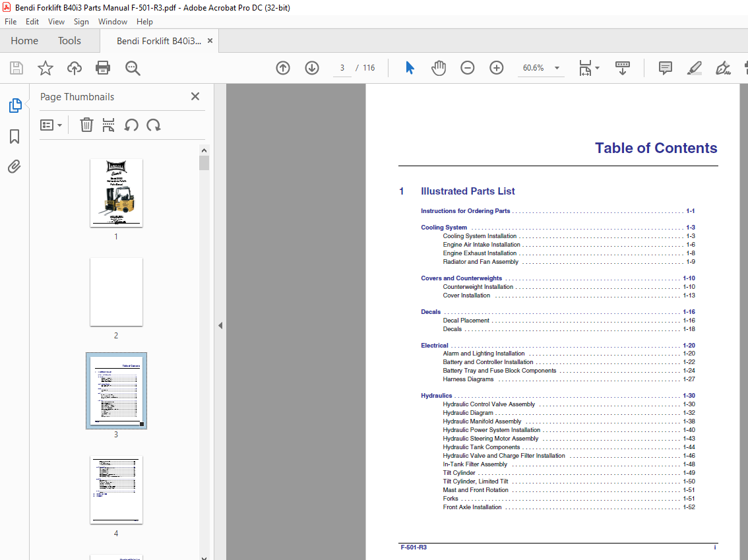The image size is (748, 560).
Task: Open the Bookmarks panel icon
Action: point(15,137)
